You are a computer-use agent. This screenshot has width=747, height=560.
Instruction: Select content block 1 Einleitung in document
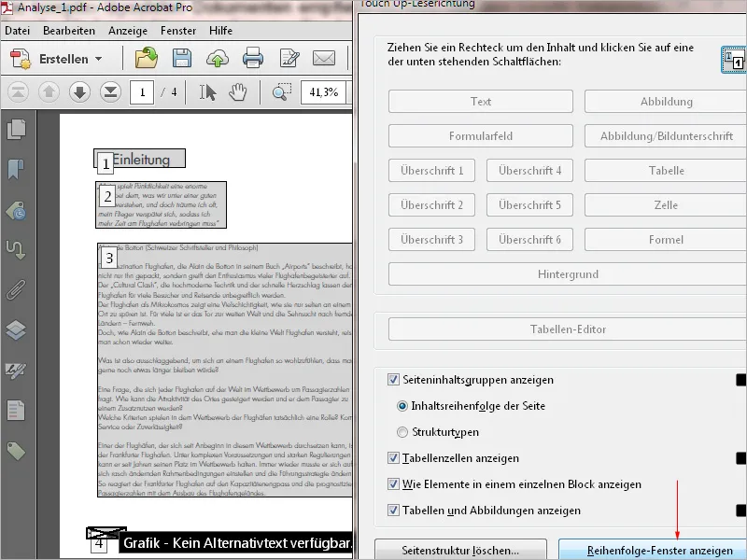(x=139, y=159)
